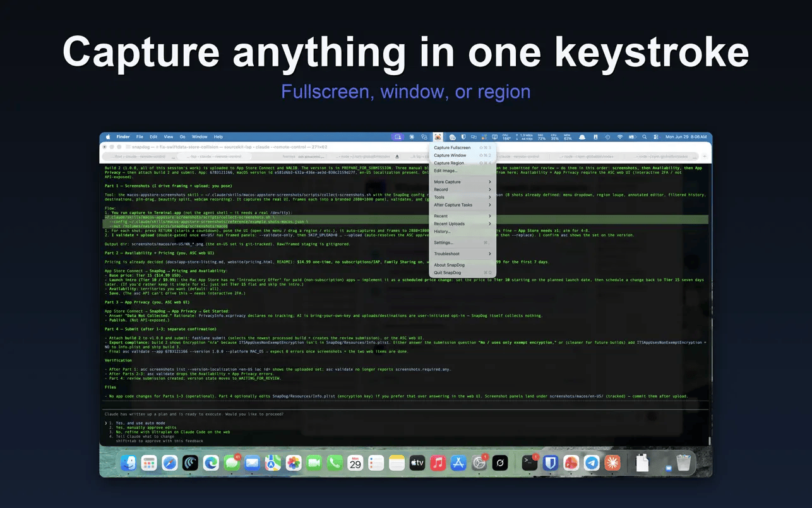Open Notes from the Dock
This screenshot has height=508, width=812.
coord(397,463)
